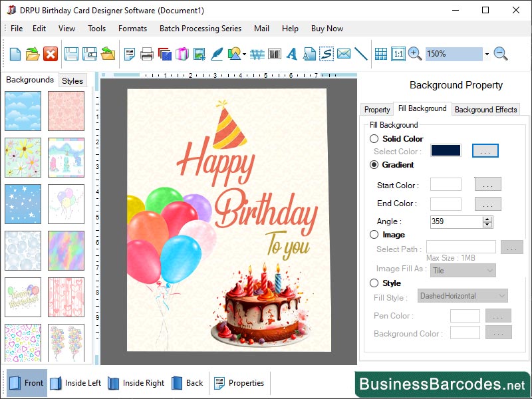Click the Email send icon
The width and height of the screenshot is (532, 399).
click(x=344, y=55)
